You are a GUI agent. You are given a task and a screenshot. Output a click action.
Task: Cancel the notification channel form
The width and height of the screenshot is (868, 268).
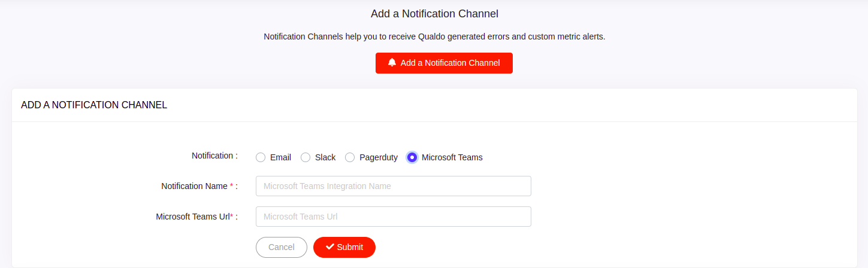(x=281, y=247)
